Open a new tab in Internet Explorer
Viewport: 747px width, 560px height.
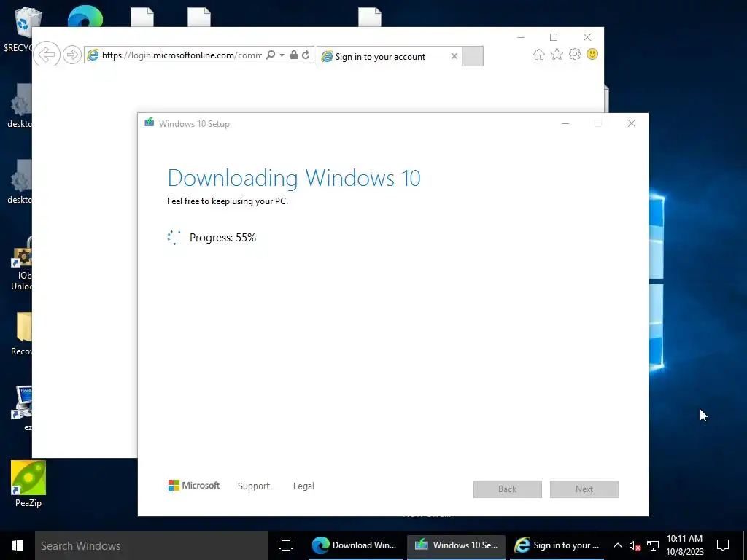click(x=473, y=56)
